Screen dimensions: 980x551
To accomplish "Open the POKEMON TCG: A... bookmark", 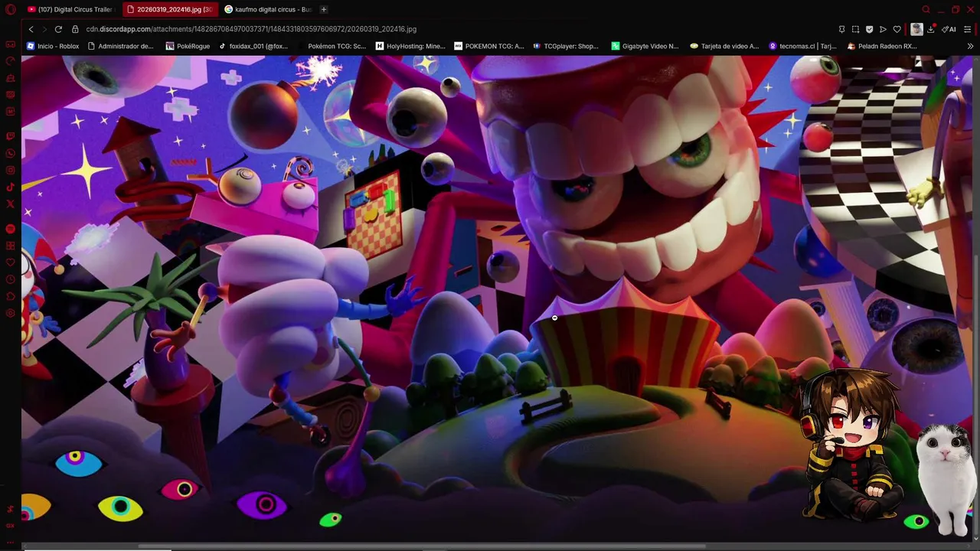I will pos(489,46).
